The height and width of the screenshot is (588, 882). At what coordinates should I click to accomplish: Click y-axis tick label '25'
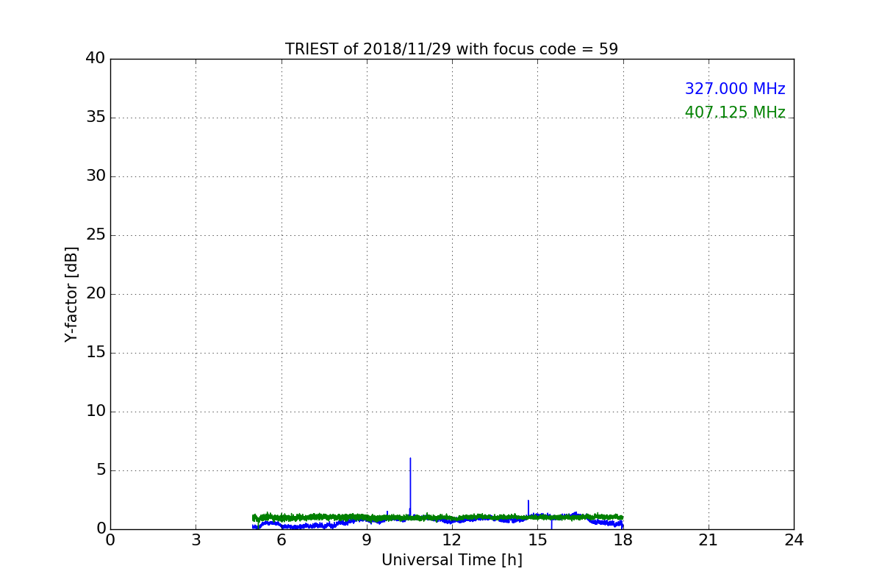pos(96,235)
